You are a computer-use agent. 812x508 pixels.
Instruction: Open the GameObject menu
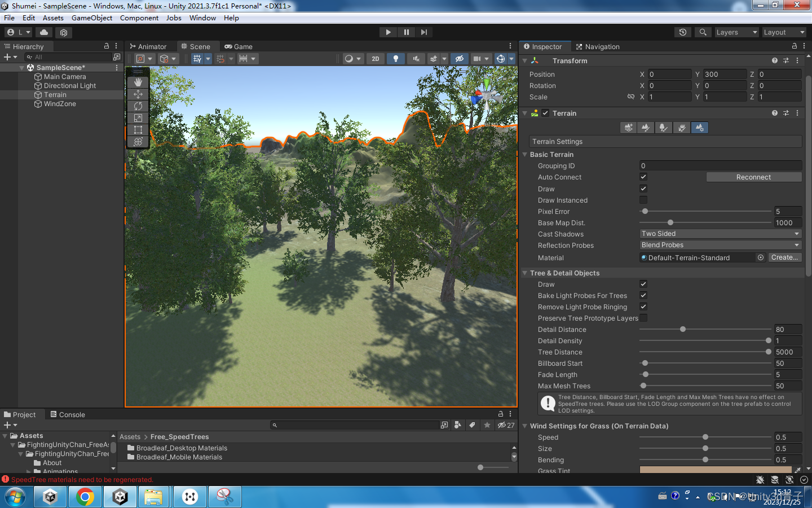point(92,17)
